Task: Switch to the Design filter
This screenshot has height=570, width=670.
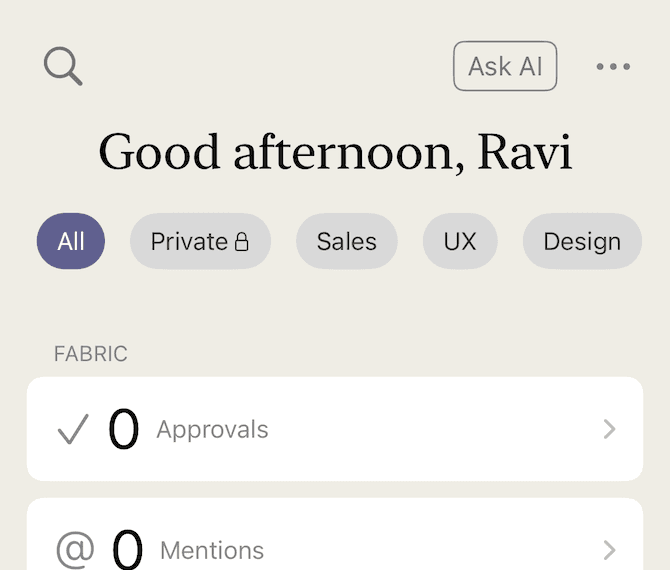Action: [582, 241]
